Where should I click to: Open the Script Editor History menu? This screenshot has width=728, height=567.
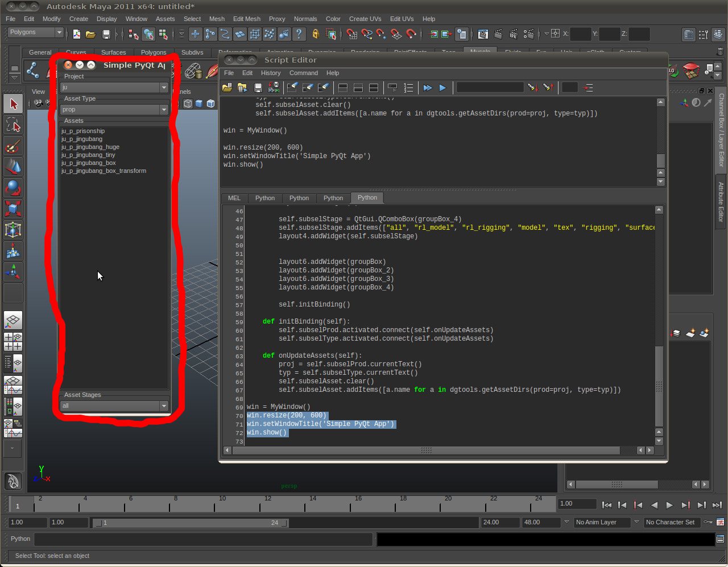click(x=271, y=73)
